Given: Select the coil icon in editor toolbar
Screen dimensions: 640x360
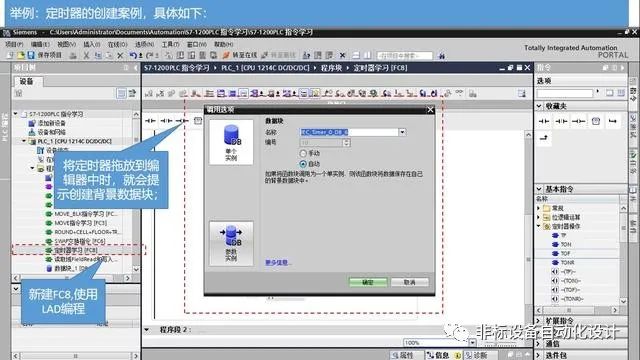Looking at the screenshot, I should [182, 121].
